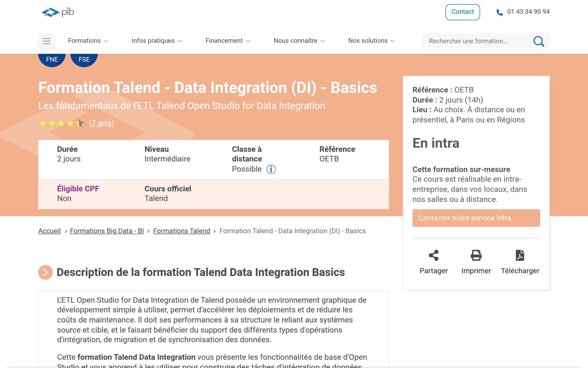
Task: Click the FNE badge
Action: tap(52, 60)
